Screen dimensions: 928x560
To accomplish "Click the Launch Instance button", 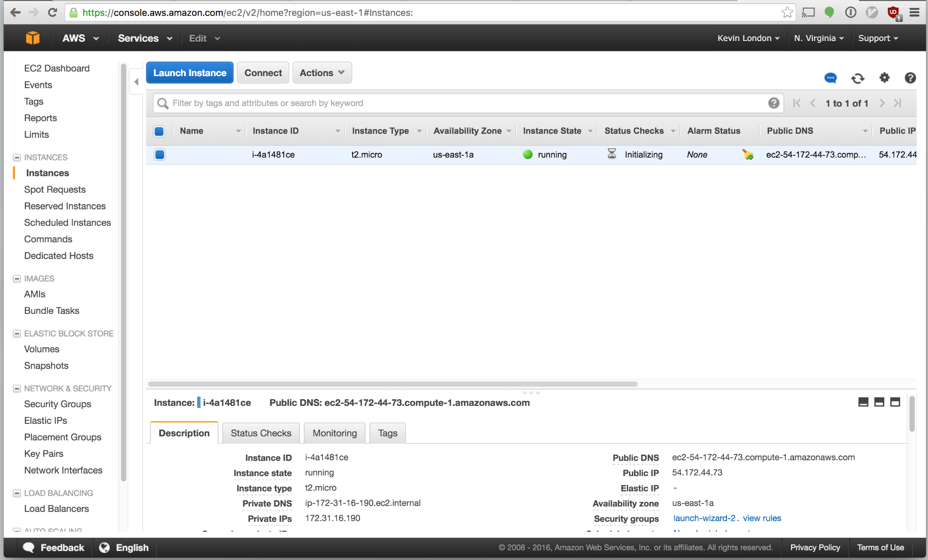I will pos(190,73).
